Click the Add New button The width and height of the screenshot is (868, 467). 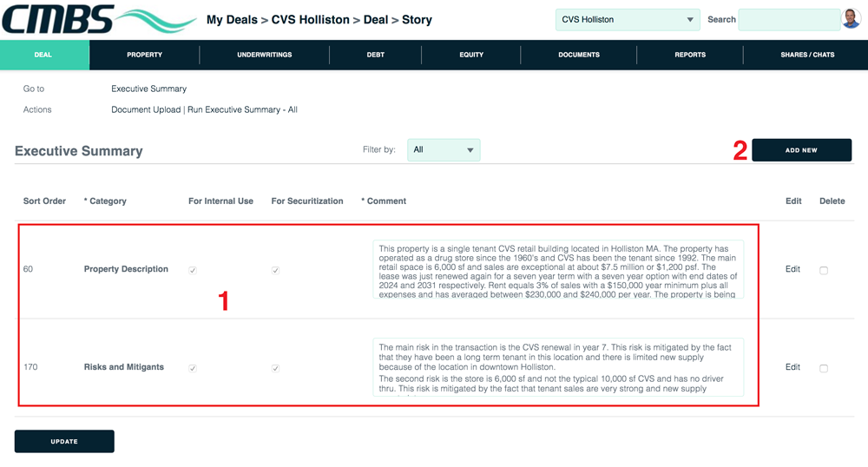click(x=801, y=150)
